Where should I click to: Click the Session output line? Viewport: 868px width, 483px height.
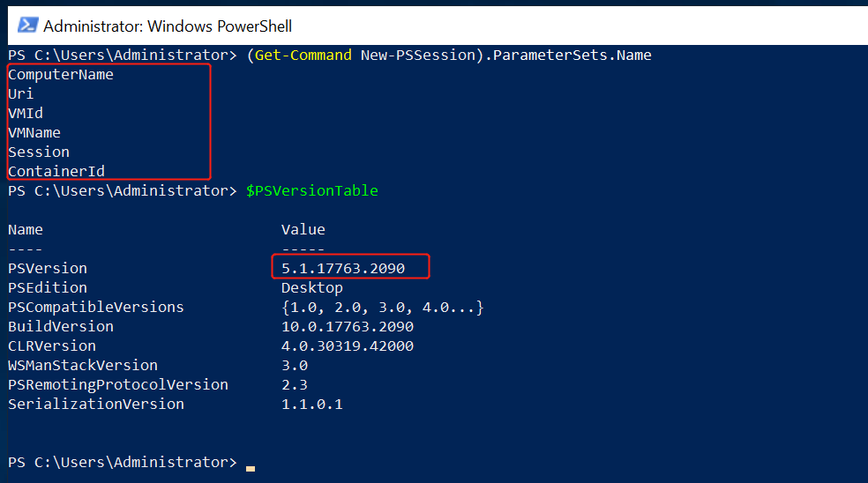[39, 152]
